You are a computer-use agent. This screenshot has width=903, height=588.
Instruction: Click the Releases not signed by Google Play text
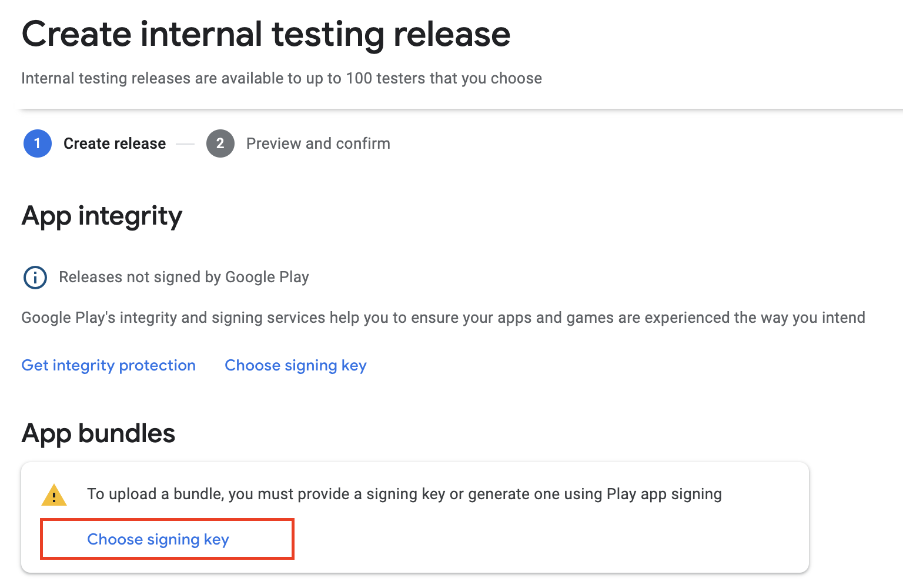(184, 277)
